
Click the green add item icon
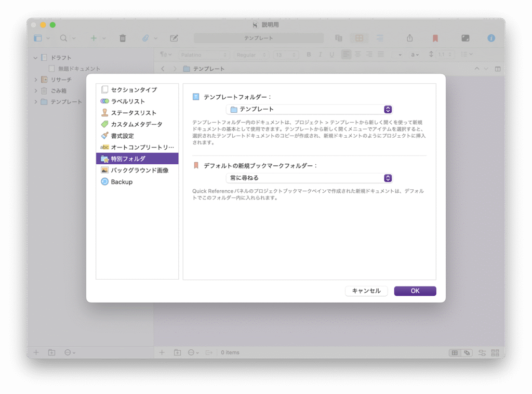[x=94, y=38]
